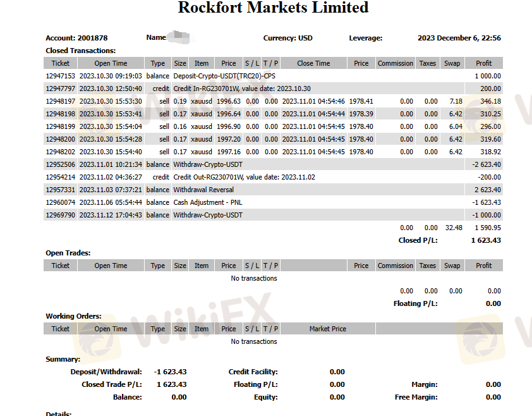Click open price 1996.63

click(229, 101)
